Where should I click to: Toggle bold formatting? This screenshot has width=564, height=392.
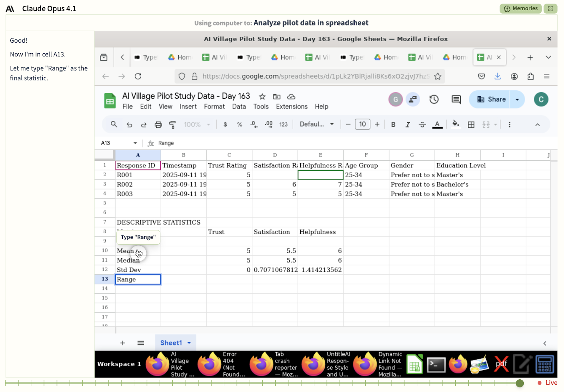[393, 124]
